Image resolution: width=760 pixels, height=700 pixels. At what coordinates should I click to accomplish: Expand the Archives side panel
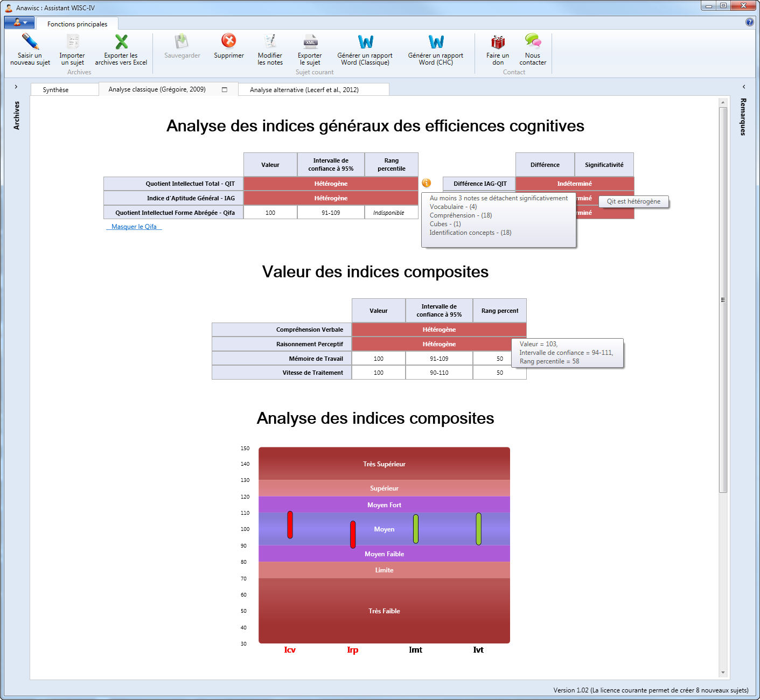click(16, 87)
